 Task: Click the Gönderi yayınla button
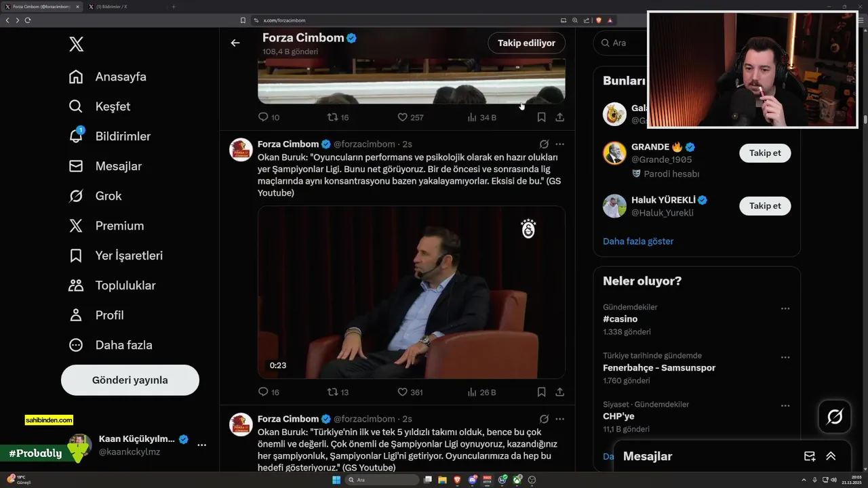click(130, 380)
